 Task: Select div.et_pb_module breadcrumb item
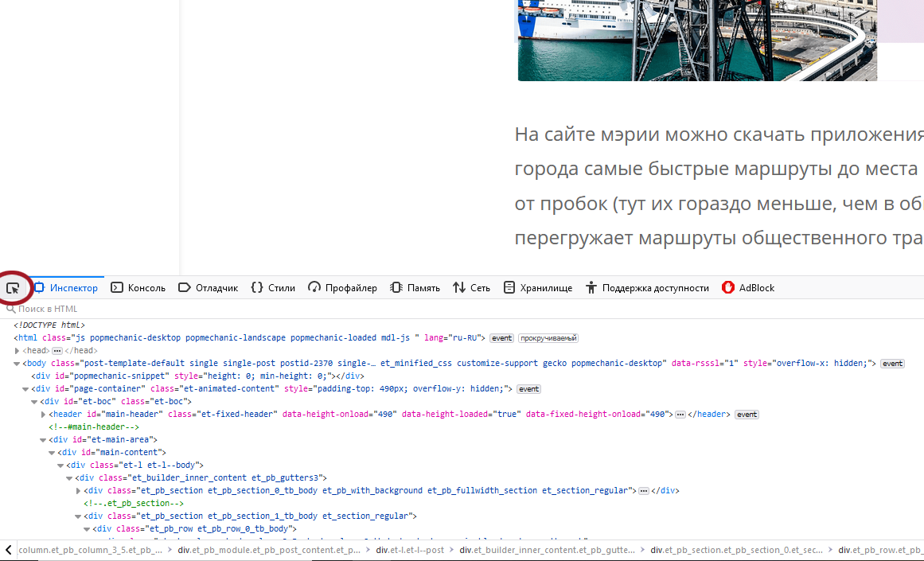(x=268, y=550)
